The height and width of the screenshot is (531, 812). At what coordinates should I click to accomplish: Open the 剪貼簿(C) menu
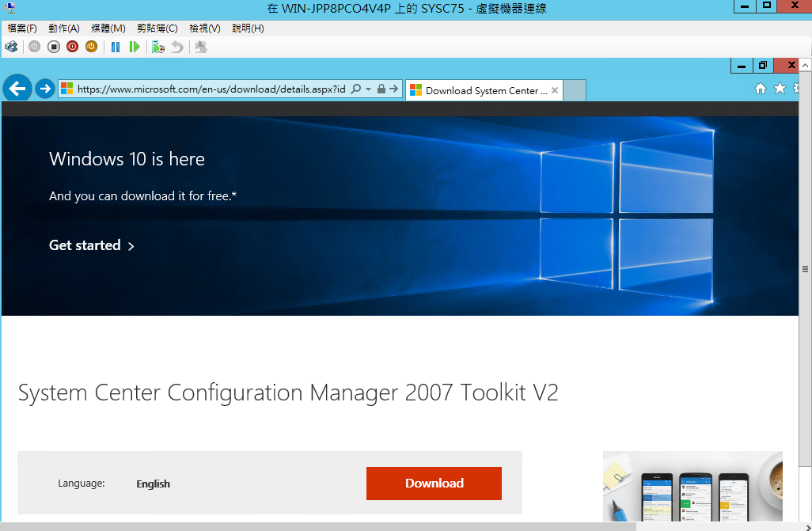157,28
